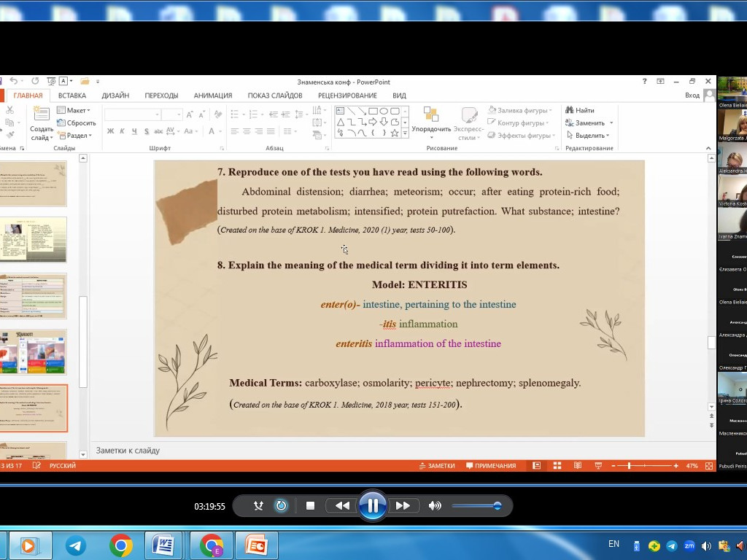The width and height of the screenshot is (747, 560).
Task: Increase font size with the large A icon
Action: (190, 114)
